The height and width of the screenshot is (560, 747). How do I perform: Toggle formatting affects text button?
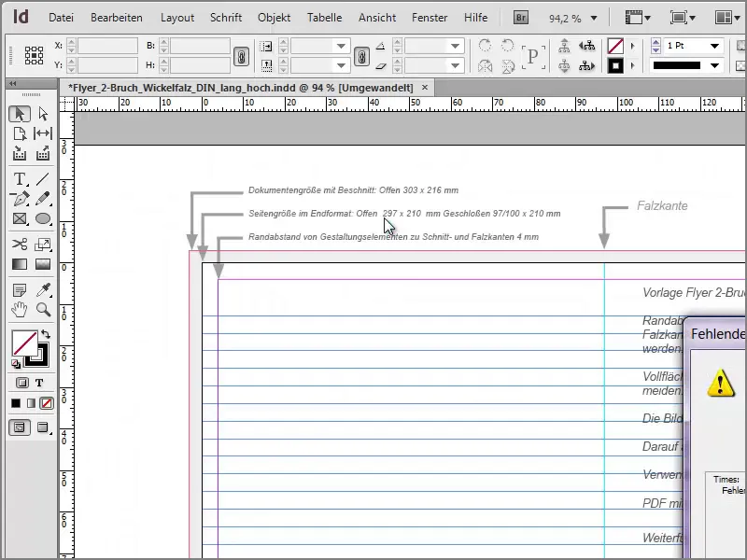(39, 383)
